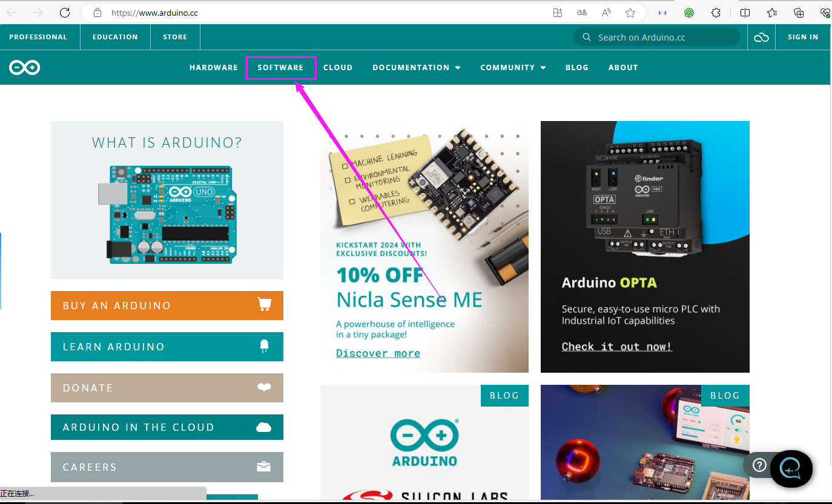Expand the Community dropdown menu
Screen dimensions: 832x504
[x=513, y=68]
